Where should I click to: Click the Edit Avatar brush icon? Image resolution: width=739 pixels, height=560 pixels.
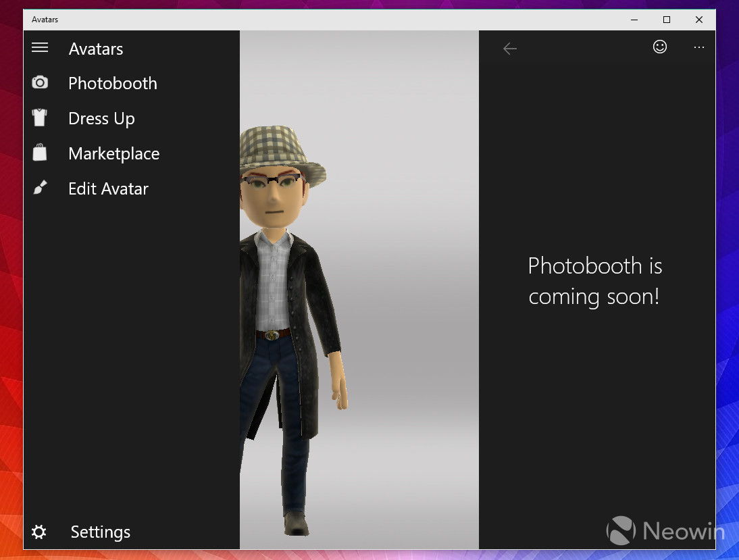(40, 188)
